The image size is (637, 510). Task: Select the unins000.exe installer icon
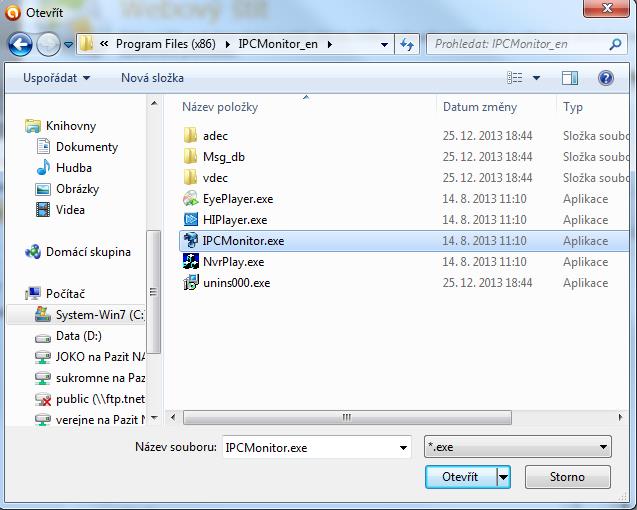pyautogui.click(x=191, y=282)
